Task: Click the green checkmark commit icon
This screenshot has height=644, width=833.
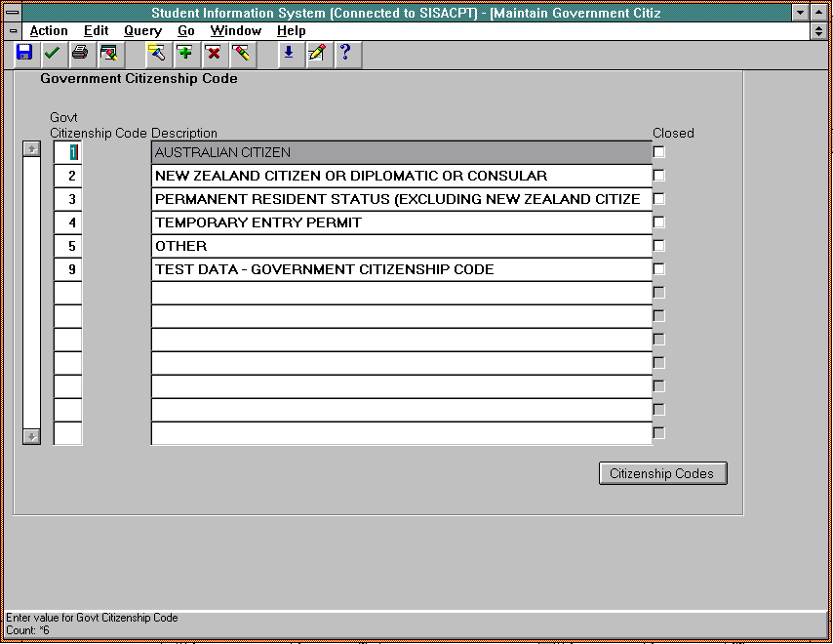Action: (52, 53)
